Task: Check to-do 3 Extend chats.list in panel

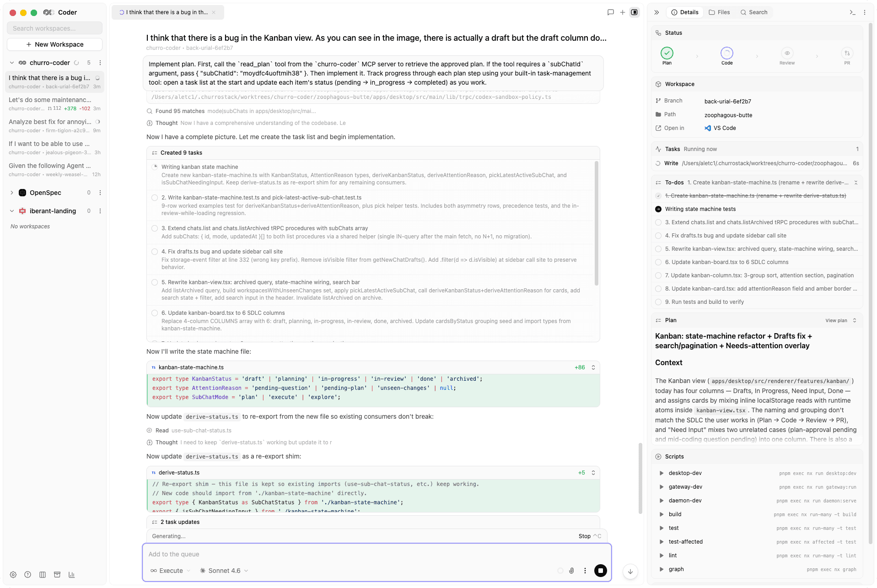Action: [658, 222]
